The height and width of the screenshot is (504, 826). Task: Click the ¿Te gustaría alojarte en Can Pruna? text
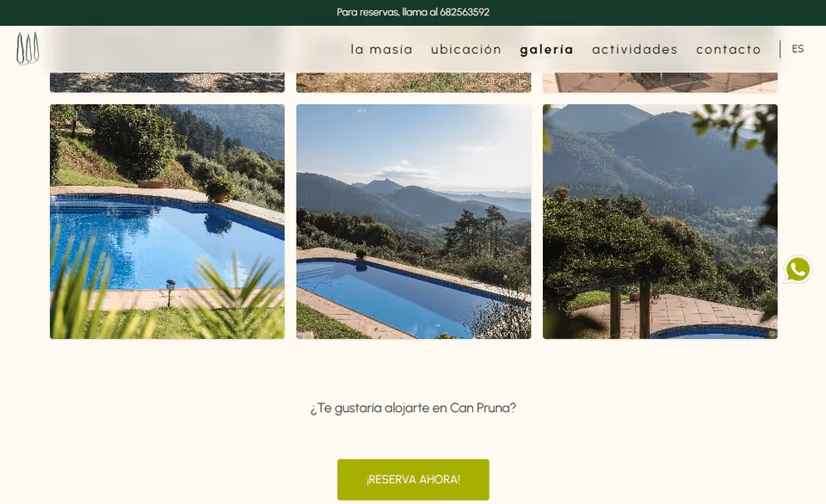click(413, 409)
